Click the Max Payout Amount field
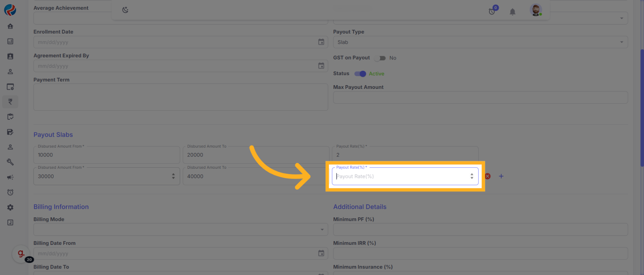The width and height of the screenshot is (644, 275). (x=480, y=98)
